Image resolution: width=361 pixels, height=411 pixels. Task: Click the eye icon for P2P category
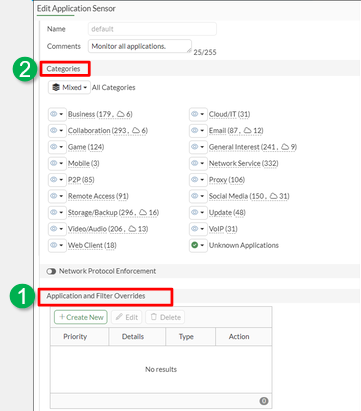point(54,179)
